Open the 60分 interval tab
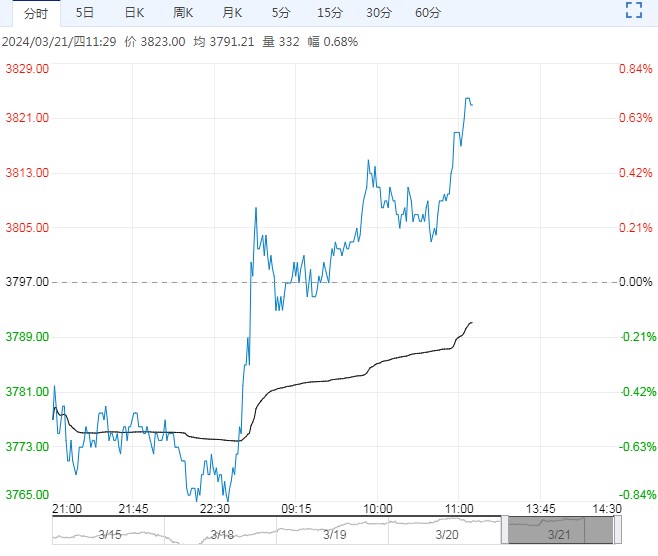 (428, 13)
